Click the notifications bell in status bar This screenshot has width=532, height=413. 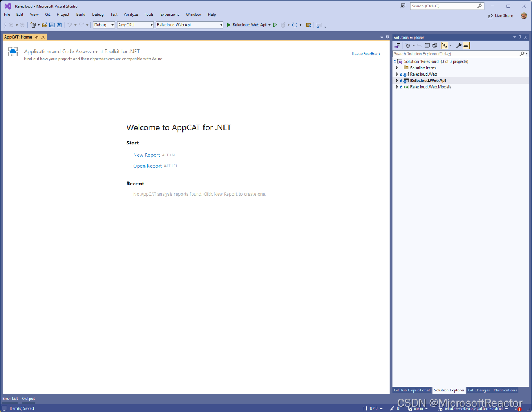click(518, 408)
